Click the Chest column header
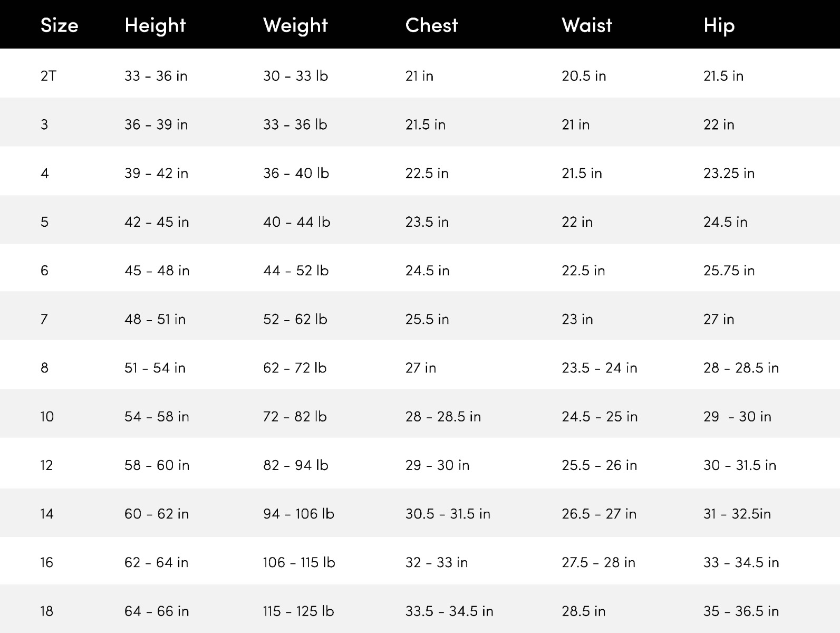 tap(431, 25)
